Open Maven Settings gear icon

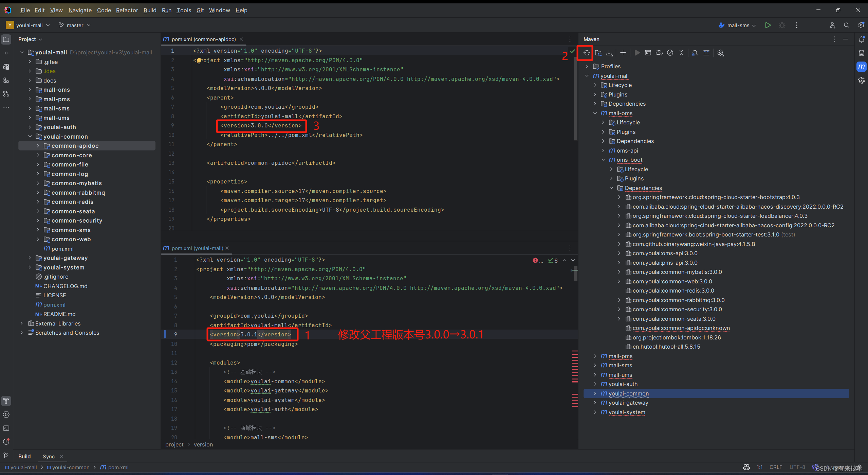[x=721, y=53]
